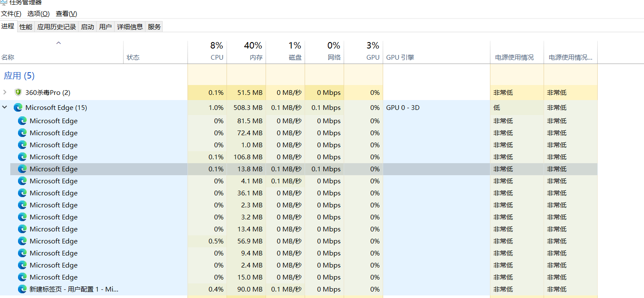Go to the 启动 tab

88,27
